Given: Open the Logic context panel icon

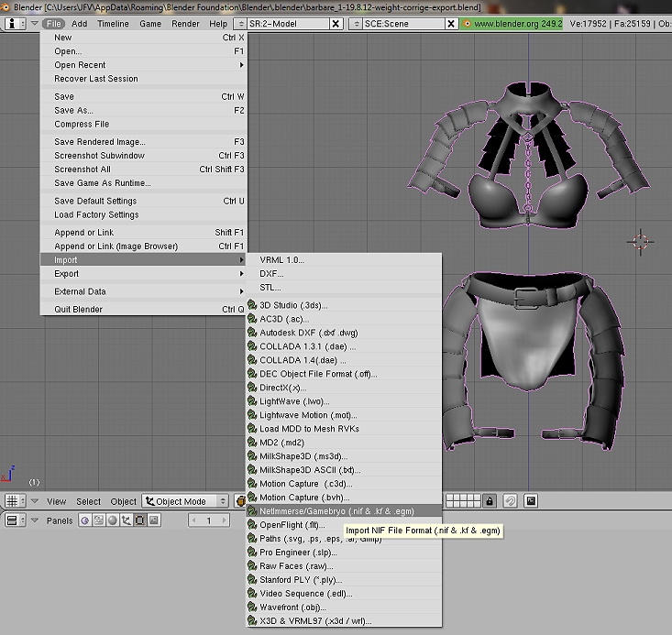Looking at the screenshot, I should [x=84, y=520].
